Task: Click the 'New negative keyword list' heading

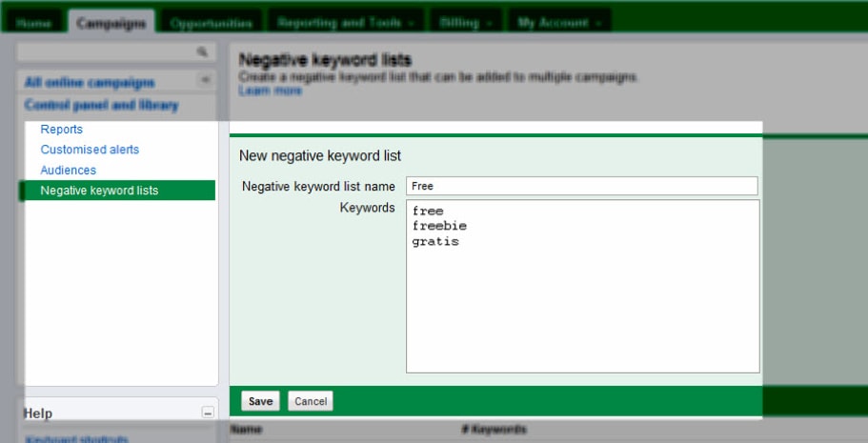Action: pos(320,155)
